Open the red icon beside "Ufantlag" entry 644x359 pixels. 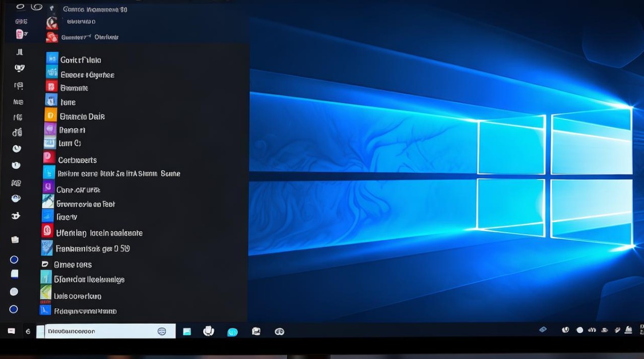point(47,231)
